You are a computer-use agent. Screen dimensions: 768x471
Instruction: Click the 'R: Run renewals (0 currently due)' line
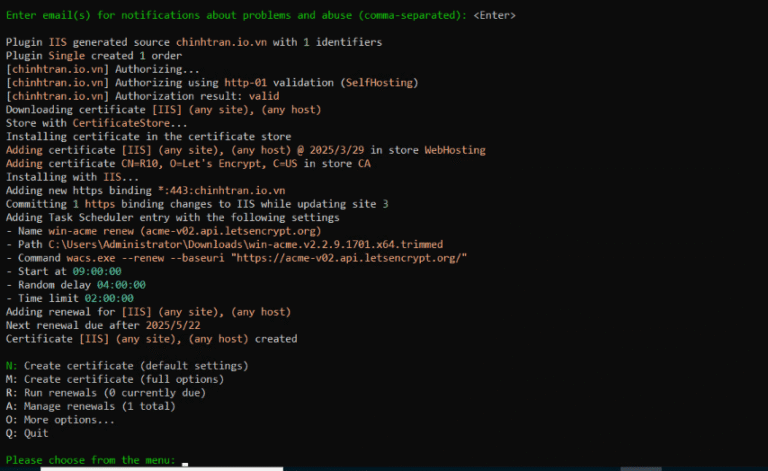[106, 393]
